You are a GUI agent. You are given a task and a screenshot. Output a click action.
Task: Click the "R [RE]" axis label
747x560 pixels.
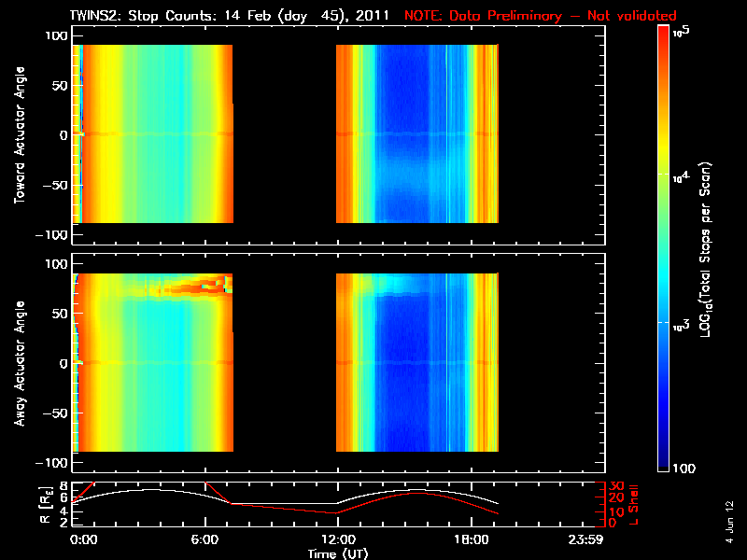click(x=46, y=505)
